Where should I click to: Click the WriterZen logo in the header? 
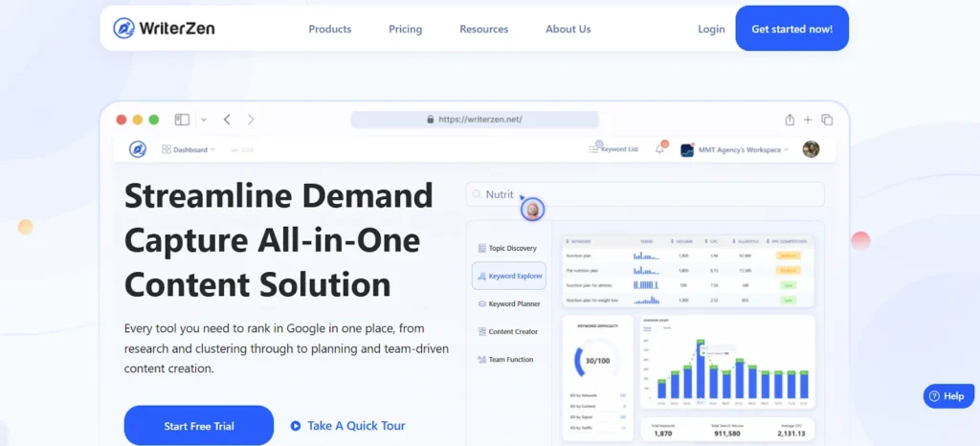pos(164,28)
